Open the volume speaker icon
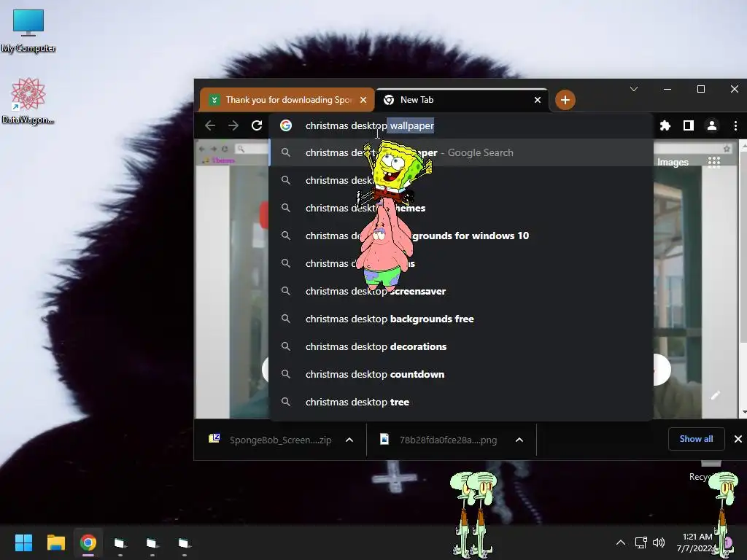 [x=659, y=542]
